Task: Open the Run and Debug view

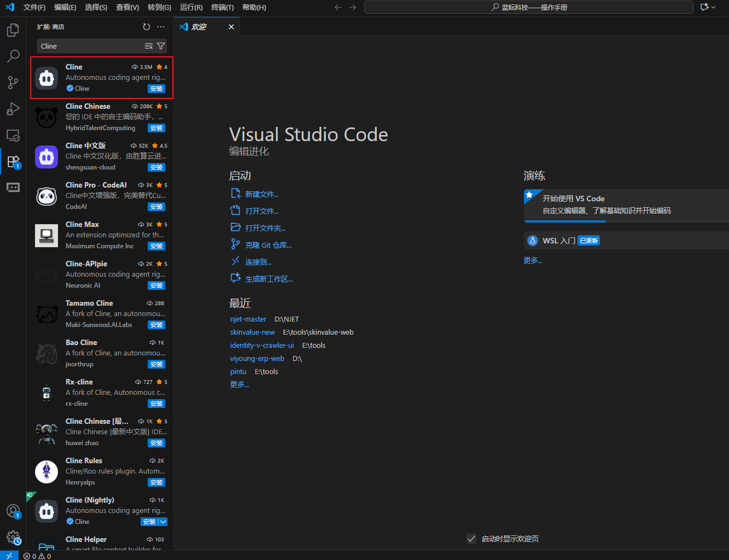Action: coord(13,109)
